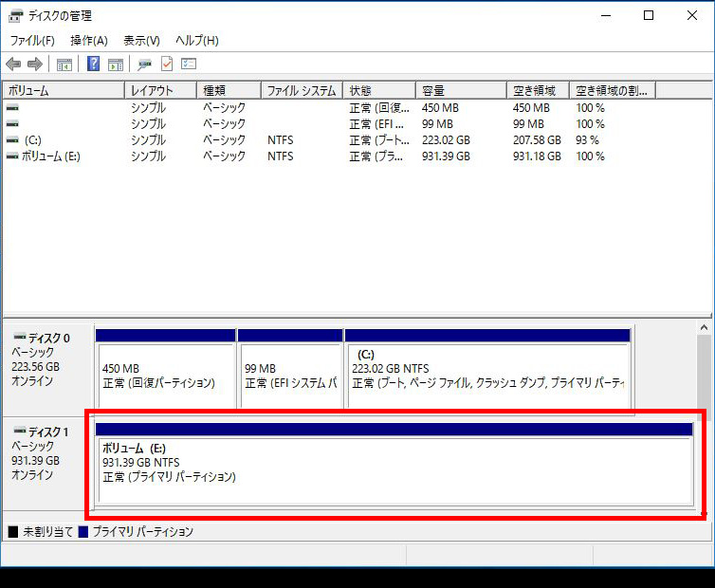The image size is (715, 588).
Task: Select the drive icon of the 450 MB volume row
Action: (x=12, y=108)
